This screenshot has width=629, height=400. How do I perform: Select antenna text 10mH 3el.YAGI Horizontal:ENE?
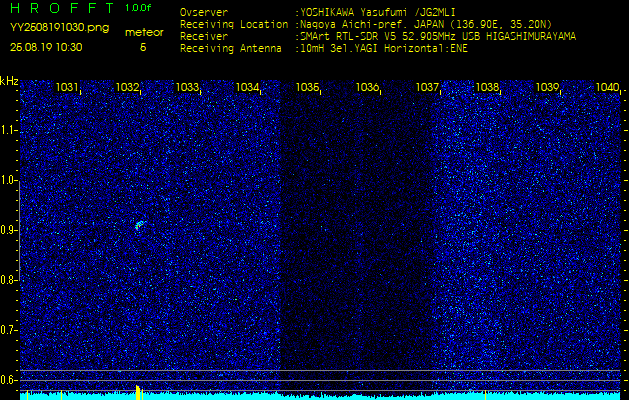tap(383, 49)
